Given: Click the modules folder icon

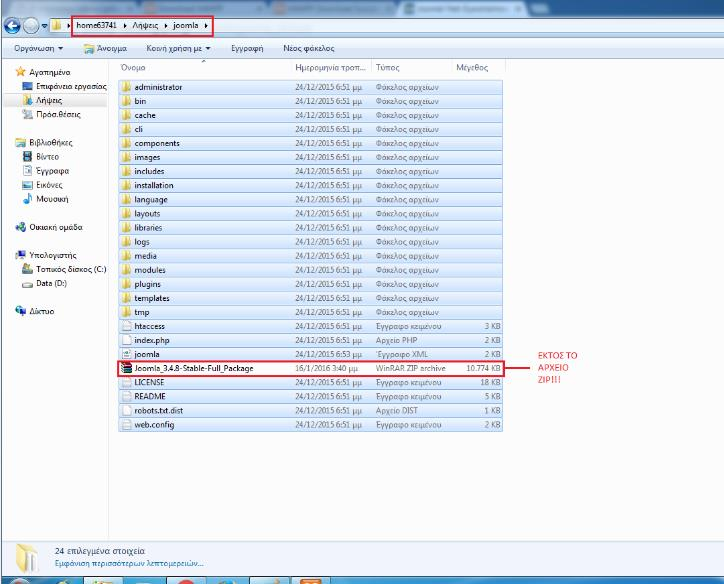Looking at the screenshot, I should coord(127,270).
